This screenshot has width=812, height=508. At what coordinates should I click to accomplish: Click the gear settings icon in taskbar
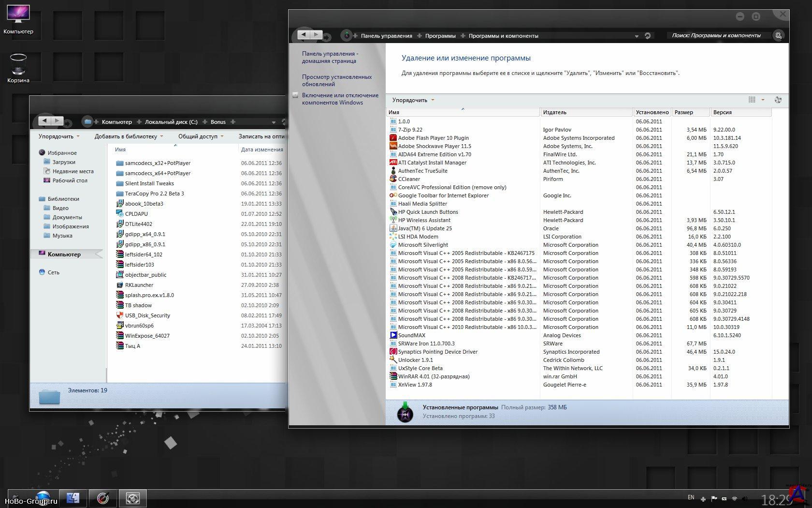132,498
